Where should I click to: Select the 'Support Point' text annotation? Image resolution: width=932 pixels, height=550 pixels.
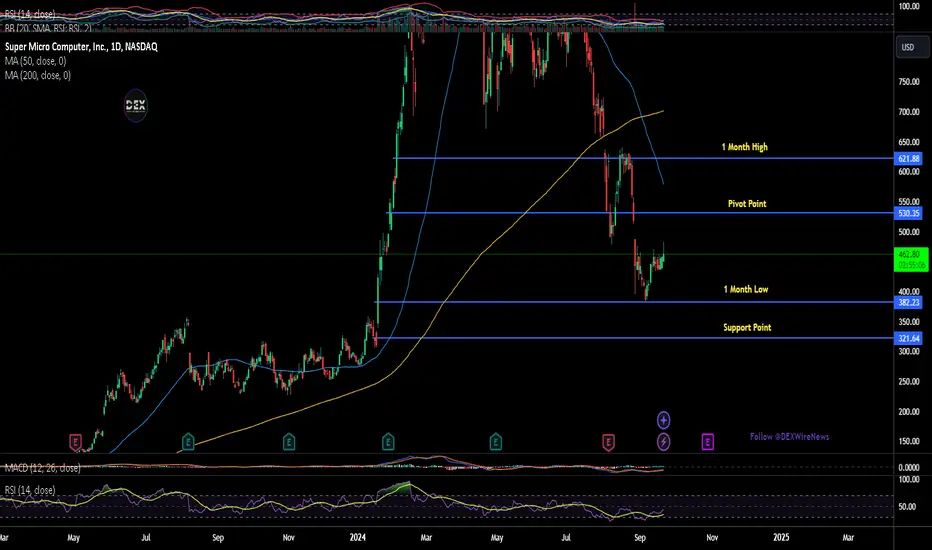pyautogui.click(x=747, y=327)
